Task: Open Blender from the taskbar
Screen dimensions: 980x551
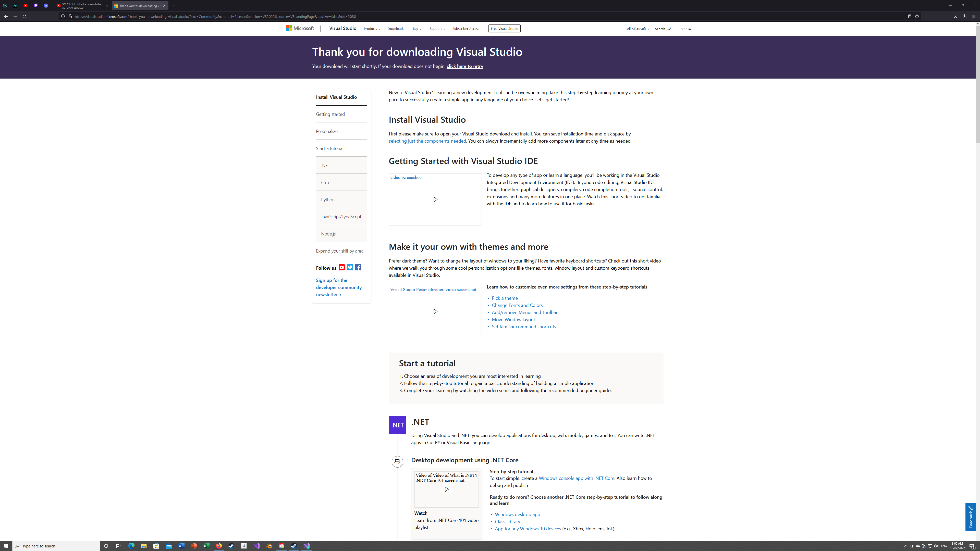Action: click(269, 546)
